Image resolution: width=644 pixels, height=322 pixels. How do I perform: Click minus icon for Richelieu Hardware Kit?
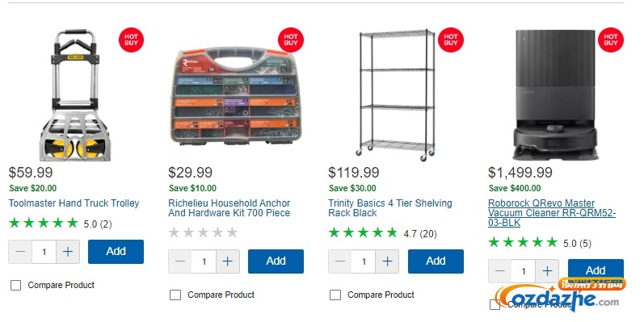click(180, 261)
